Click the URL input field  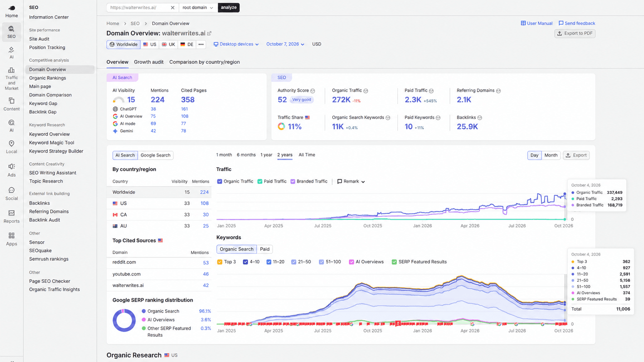(x=139, y=8)
